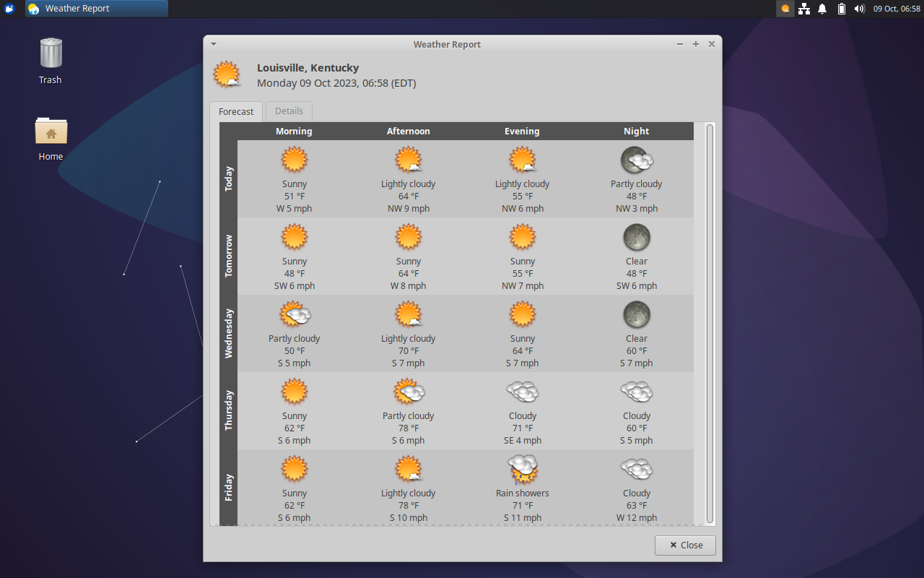Open the window menu arrow in the title bar
The width and height of the screenshot is (924, 578).
[214, 44]
